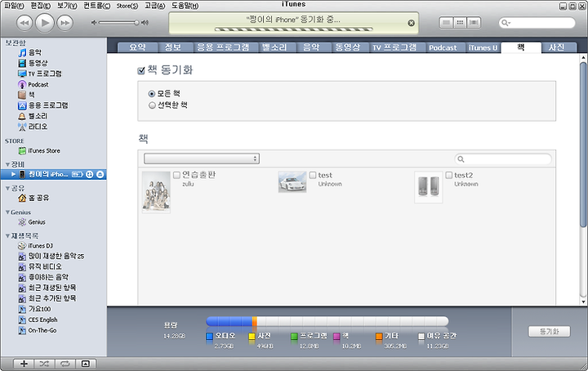Eject the iPhone device
This screenshot has width=588, height=371.
pos(100,174)
